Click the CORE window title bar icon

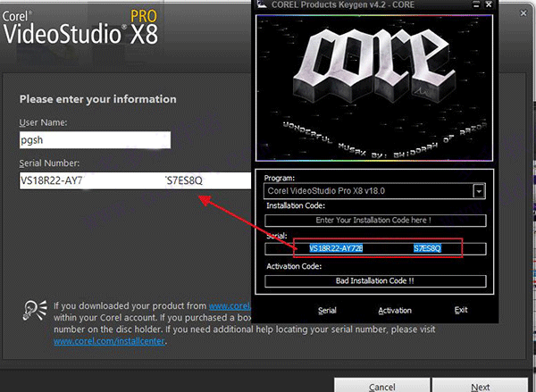[262, 4]
